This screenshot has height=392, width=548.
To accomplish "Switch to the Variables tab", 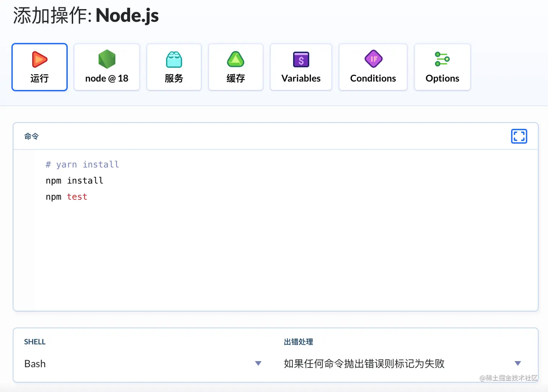I will pyautogui.click(x=301, y=67).
